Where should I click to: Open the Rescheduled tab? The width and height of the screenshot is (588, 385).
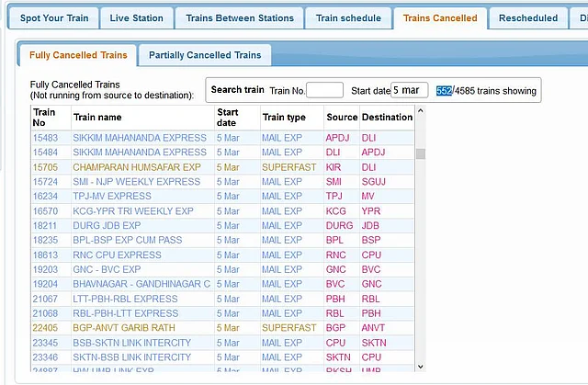(528, 18)
